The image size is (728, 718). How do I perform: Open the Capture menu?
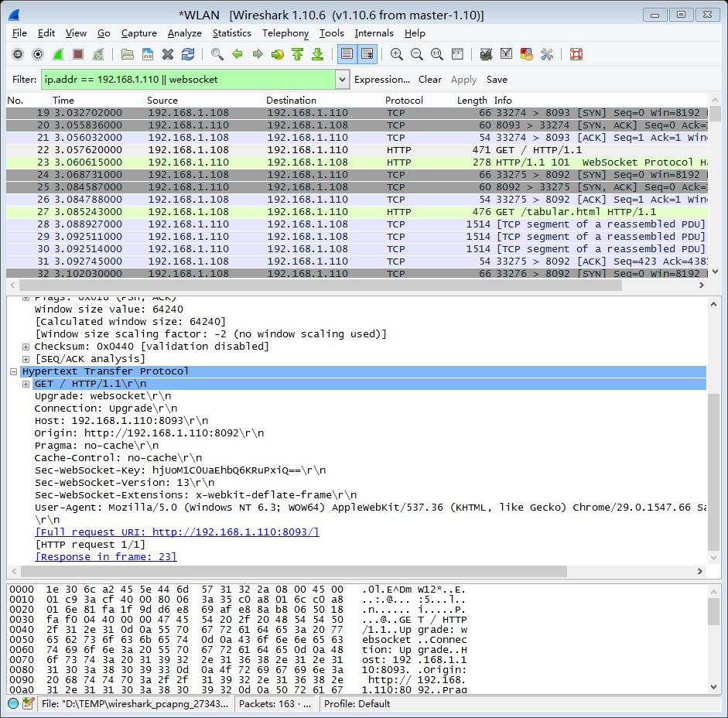138,33
